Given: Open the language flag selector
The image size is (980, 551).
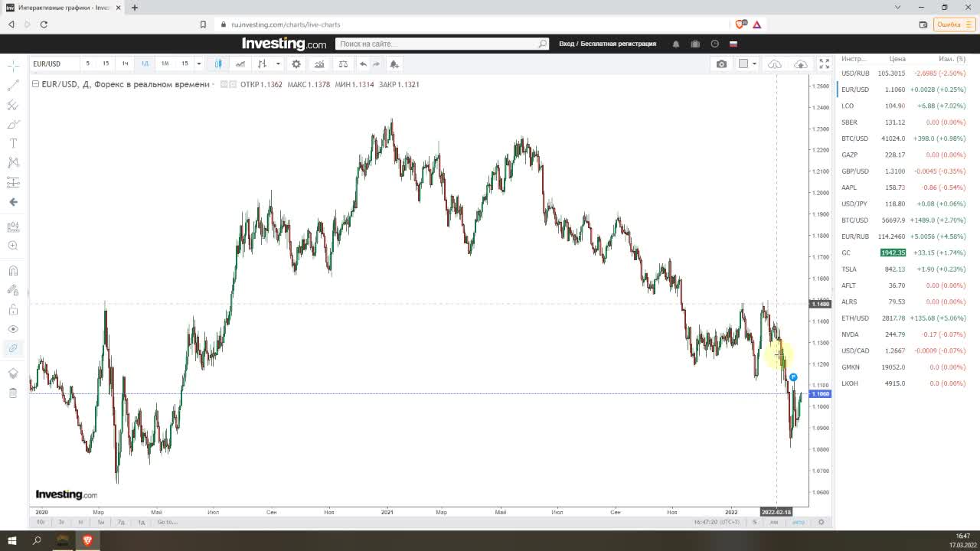Looking at the screenshot, I should click(x=733, y=44).
